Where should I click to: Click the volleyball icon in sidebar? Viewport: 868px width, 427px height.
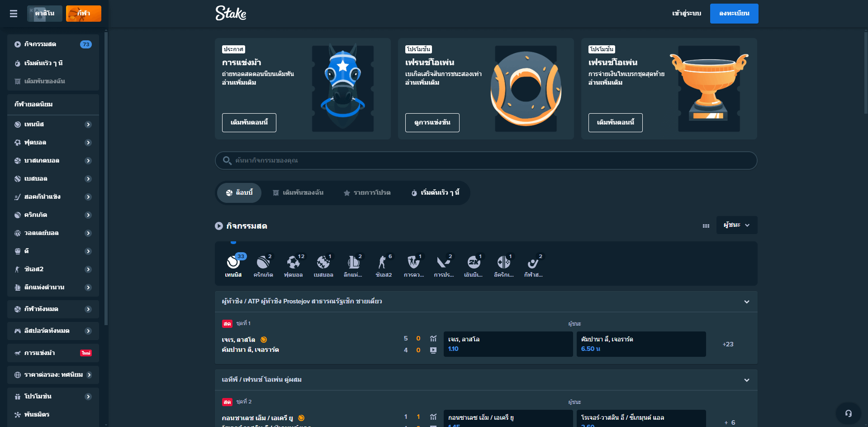[18, 233]
